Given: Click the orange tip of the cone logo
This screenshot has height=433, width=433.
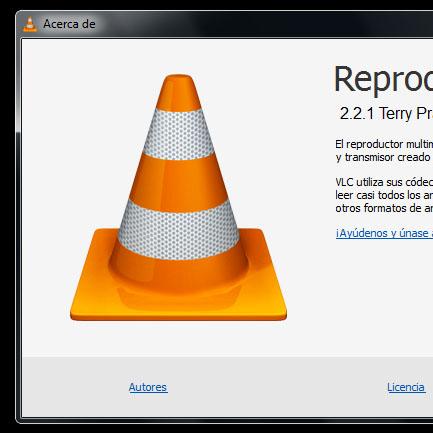Looking at the screenshot, I should 179,93.
